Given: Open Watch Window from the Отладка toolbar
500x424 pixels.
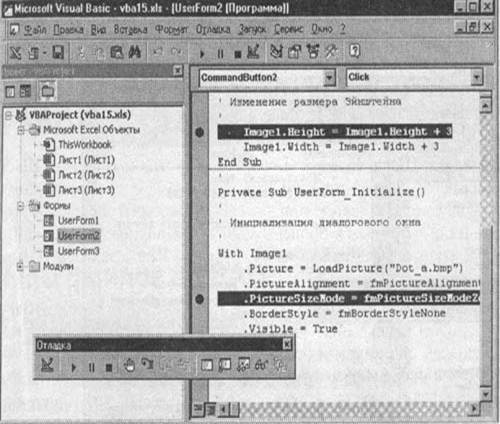Looking at the screenshot, I should coord(243,365).
